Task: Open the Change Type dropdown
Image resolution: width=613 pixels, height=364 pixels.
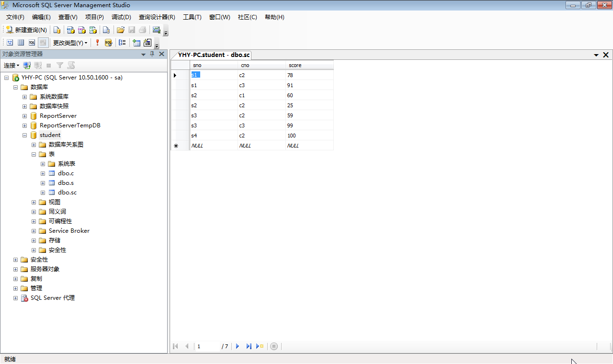Action: pos(70,43)
